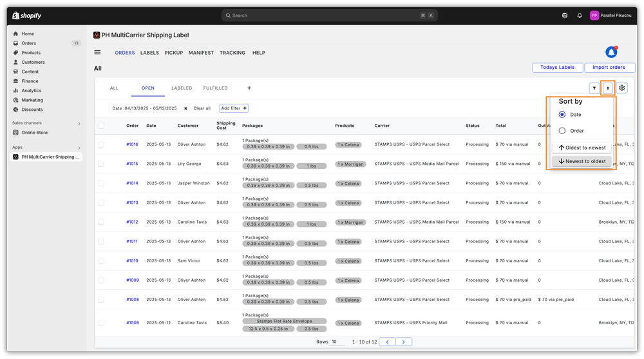The height and width of the screenshot is (359, 644).
Task: Open the PICKUP menu
Action: [x=174, y=53]
